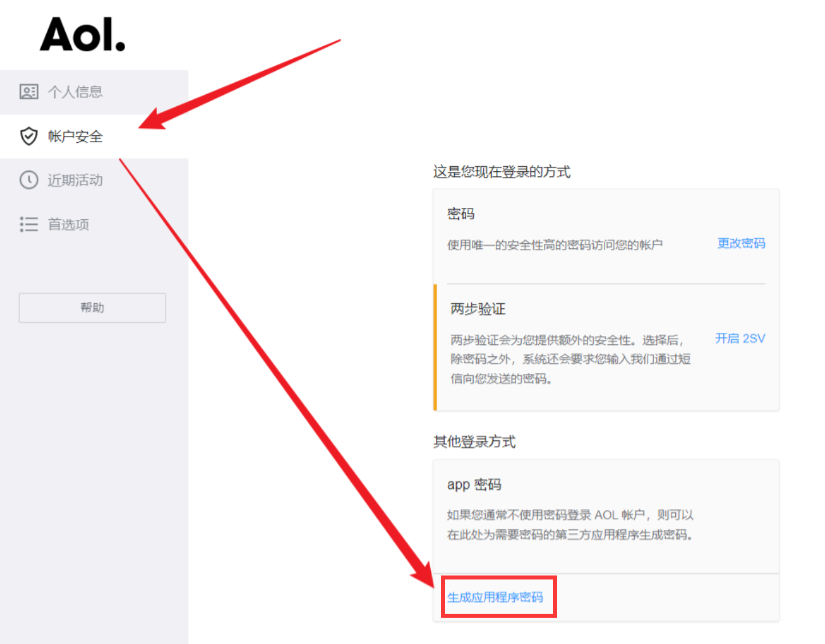Open 首选项 settings
The height and width of the screenshot is (644, 825).
point(94,224)
